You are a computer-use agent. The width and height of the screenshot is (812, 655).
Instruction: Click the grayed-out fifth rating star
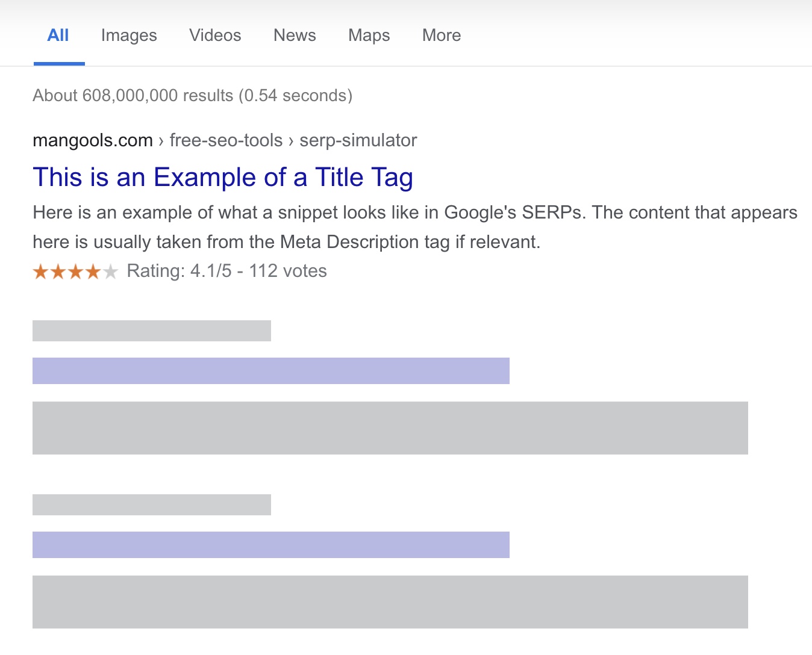pyautogui.click(x=112, y=271)
